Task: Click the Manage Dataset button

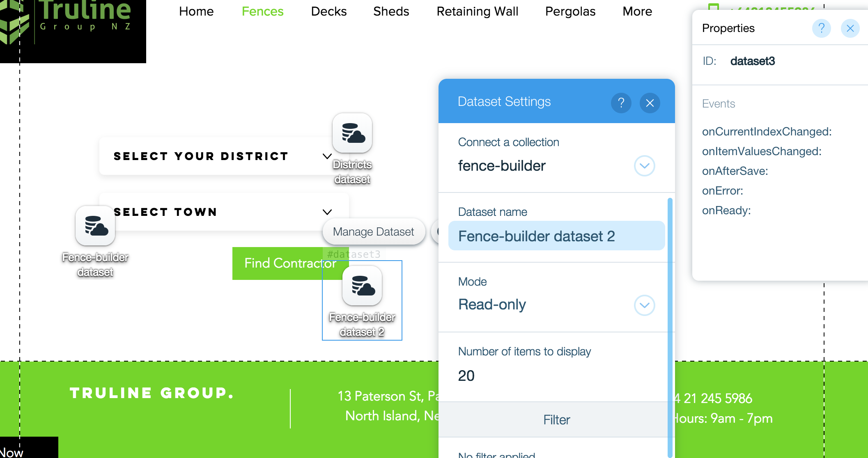Action: 373,232
